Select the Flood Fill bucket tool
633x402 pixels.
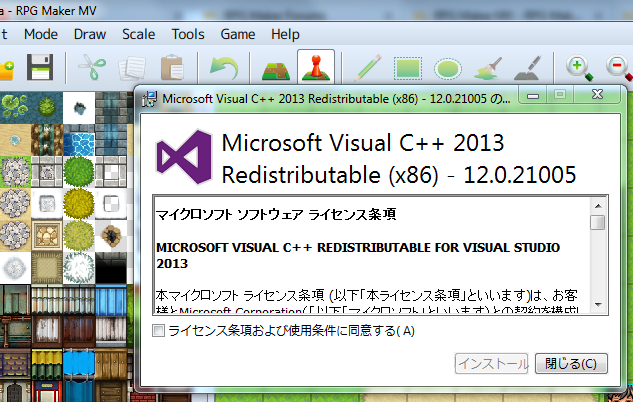point(487,68)
